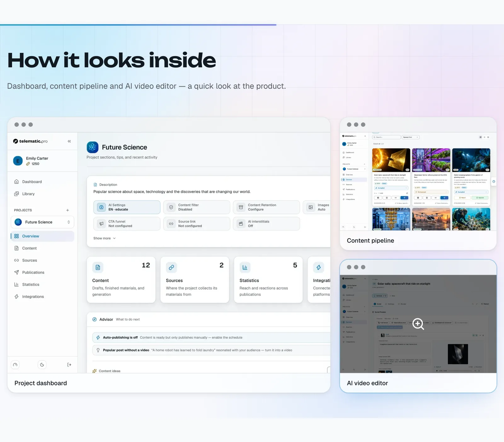
Task: Open the Auto-publishing is off advisor tip
Action: pyautogui.click(x=211, y=337)
